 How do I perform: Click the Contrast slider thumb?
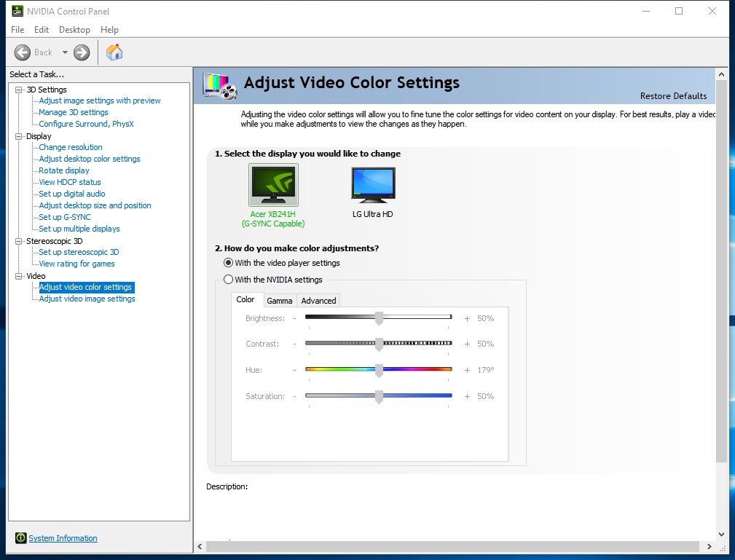point(379,344)
